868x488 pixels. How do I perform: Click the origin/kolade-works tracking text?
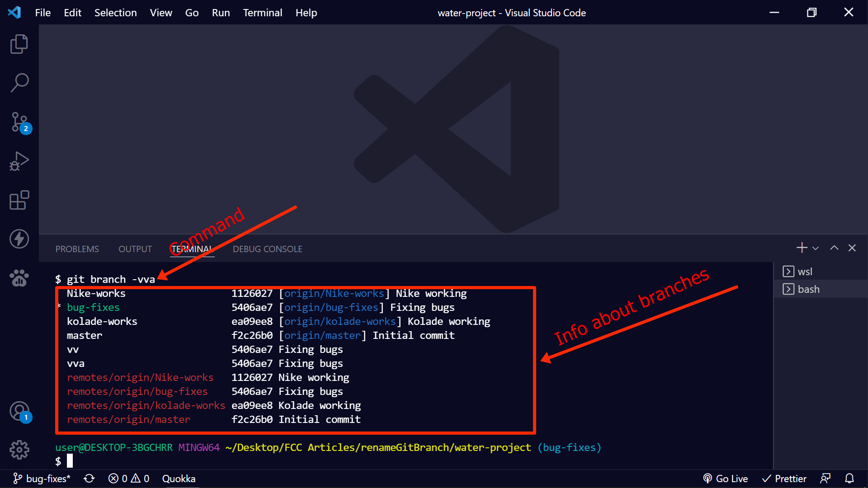coord(340,322)
